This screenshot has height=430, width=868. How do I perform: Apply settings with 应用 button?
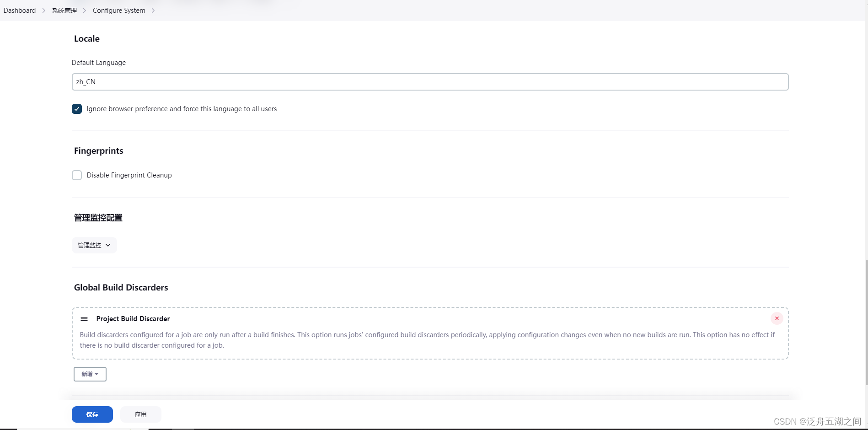tap(141, 414)
